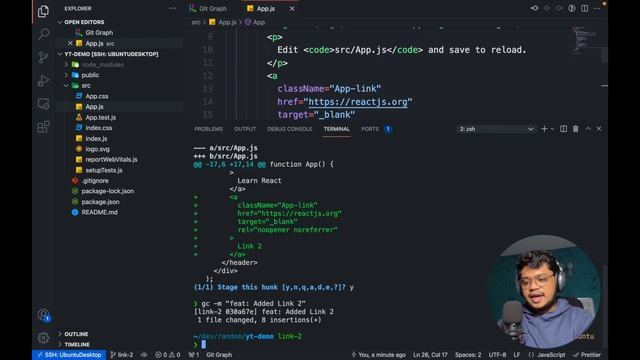Open index.js in the file tree

96,139
